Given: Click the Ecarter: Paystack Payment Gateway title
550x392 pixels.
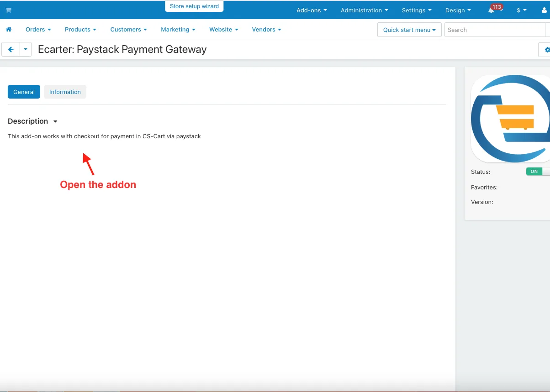Looking at the screenshot, I should tap(122, 49).
